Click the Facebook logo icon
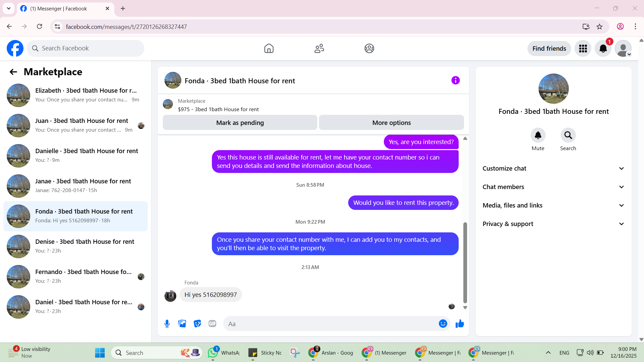644x362 pixels. coord(15,48)
